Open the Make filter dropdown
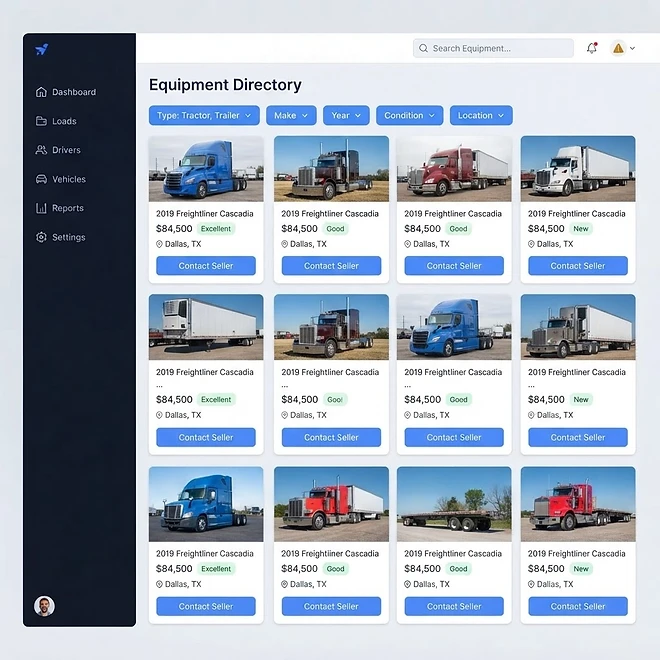Image resolution: width=660 pixels, height=660 pixels. point(291,115)
